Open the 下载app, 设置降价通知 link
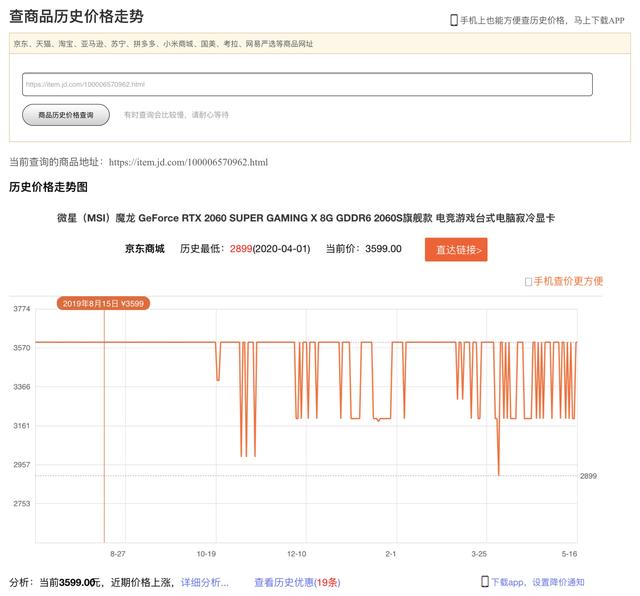Viewport: 640px width, 596px height. 538,582
